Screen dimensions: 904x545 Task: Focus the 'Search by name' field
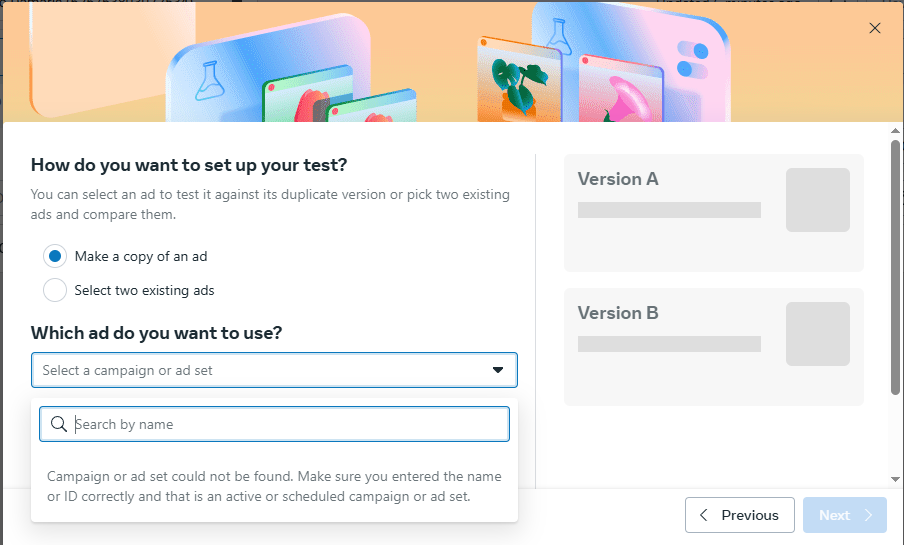pyautogui.click(x=288, y=424)
